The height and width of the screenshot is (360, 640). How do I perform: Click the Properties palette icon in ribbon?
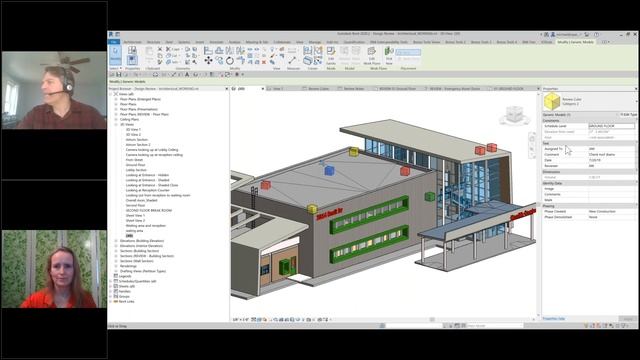coord(132,60)
